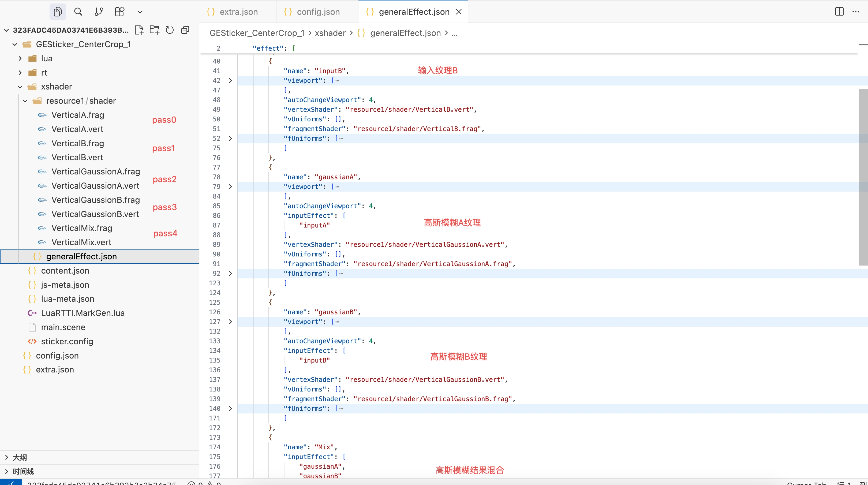The width and height of the screenshot is (868, 485).
Task: Click the New Folder icon in explorer header
Action: coord(155,30)
